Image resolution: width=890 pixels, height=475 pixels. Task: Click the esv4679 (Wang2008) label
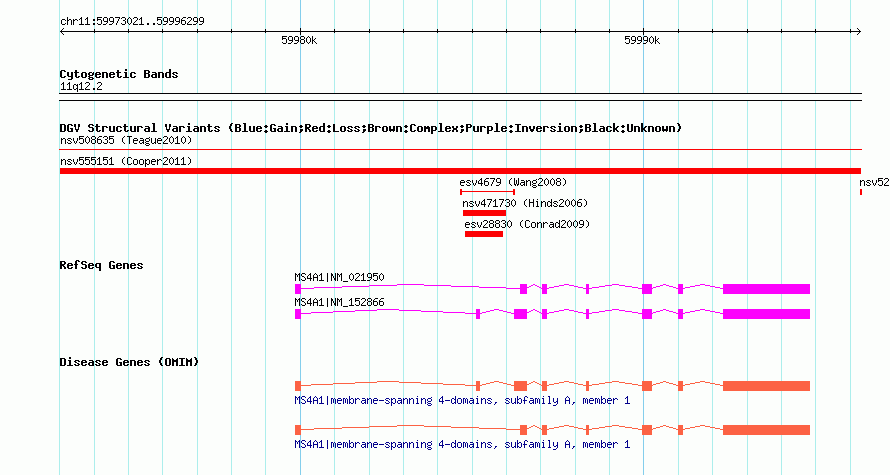pos(513,182)
